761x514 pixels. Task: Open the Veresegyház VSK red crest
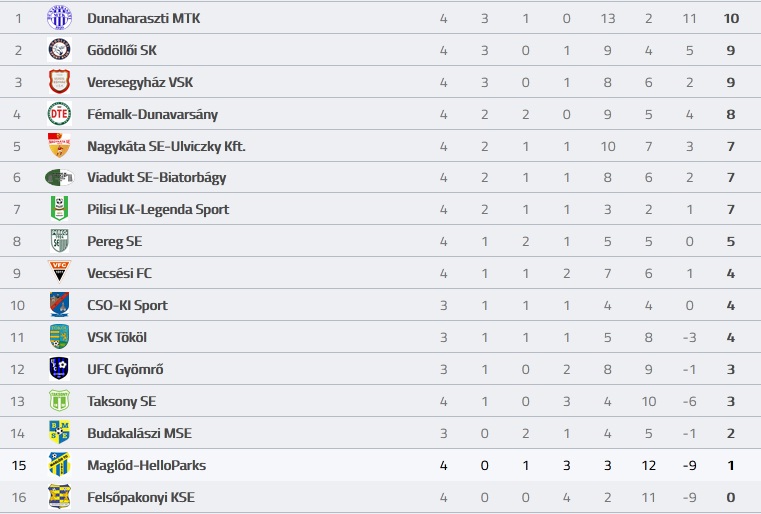pos(59,82)
